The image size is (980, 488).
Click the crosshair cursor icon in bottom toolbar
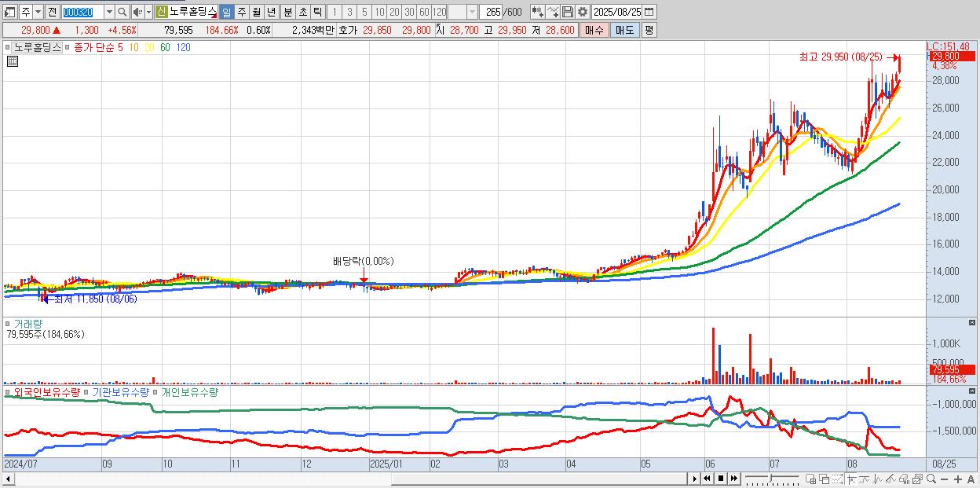click(x=851, y=479)
